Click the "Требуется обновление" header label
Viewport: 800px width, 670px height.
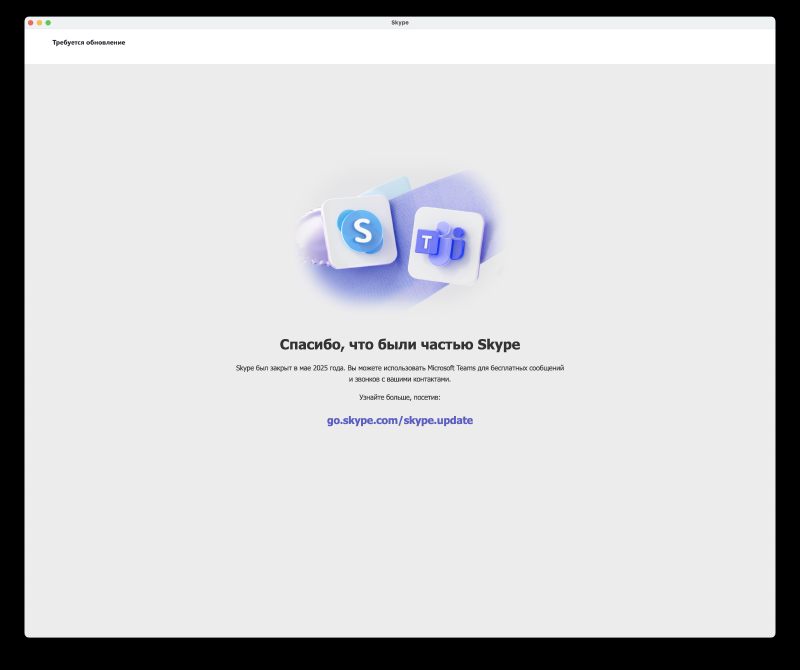click(x=89, y=43)
